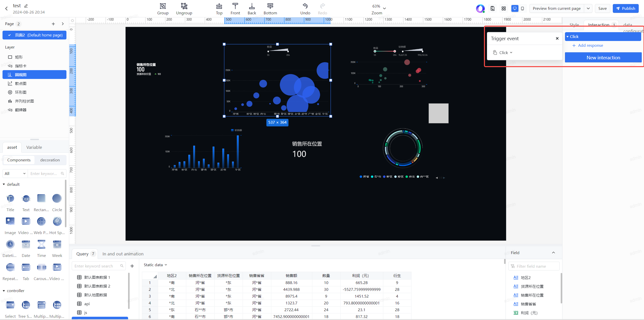The height and width of the screenshot is (320, 644).
Task: Click the Group toolbar icon
Action: pos(163,6)
